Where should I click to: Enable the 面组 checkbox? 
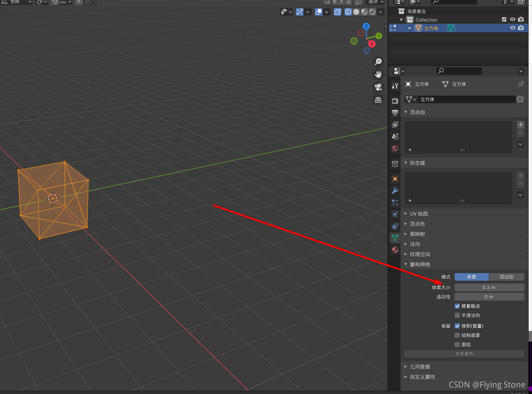point(457,345)
